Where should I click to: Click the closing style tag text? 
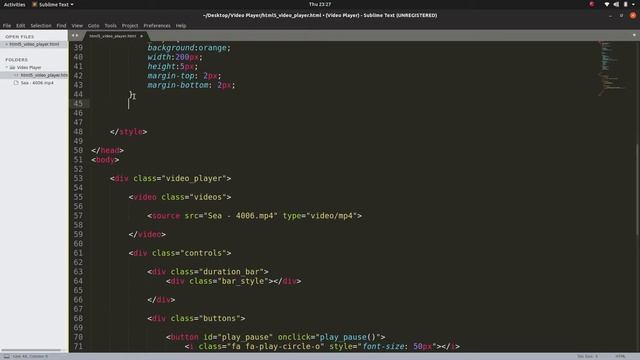[x=129, y=132]
